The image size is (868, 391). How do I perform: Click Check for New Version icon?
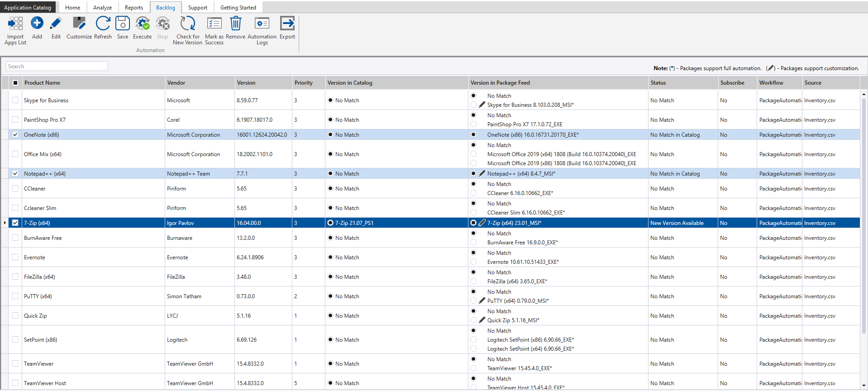pos(187,23)
